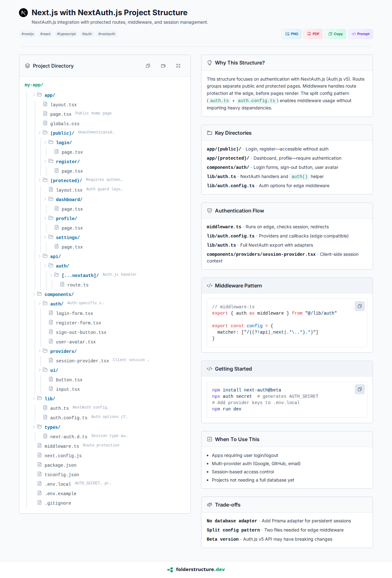Viewport: 392px width, 578px height.
Task: Select the #nextauth tag
Action: [x=107, y=34]
